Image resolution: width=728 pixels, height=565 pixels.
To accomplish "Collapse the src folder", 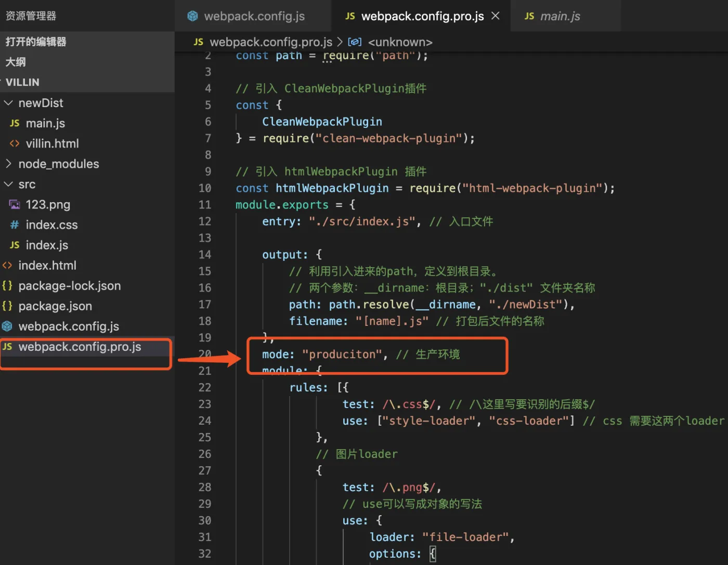I will point(87,184).
